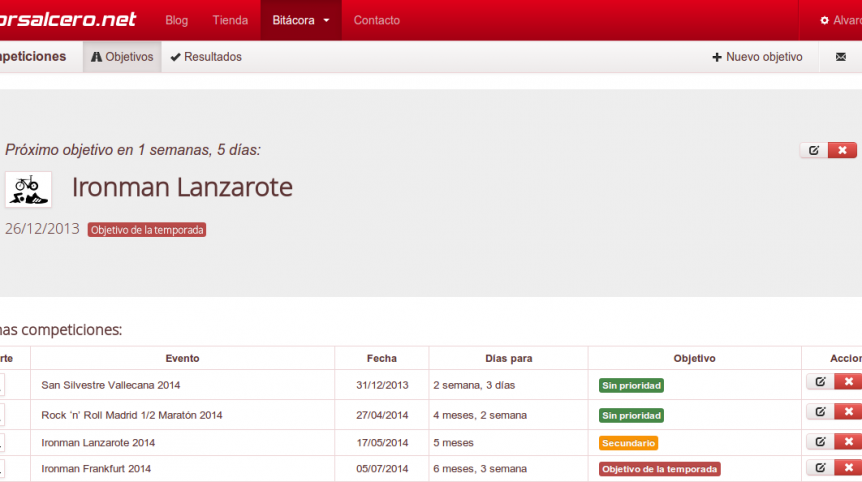
Task: Click the date 17/05/2014
Action: 382,442
